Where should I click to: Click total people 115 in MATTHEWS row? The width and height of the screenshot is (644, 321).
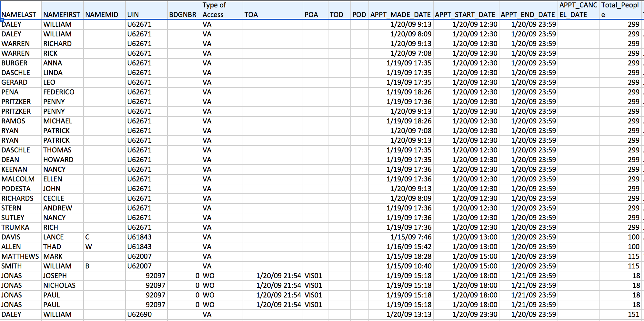pyautogui.click(x=621, y=257)
